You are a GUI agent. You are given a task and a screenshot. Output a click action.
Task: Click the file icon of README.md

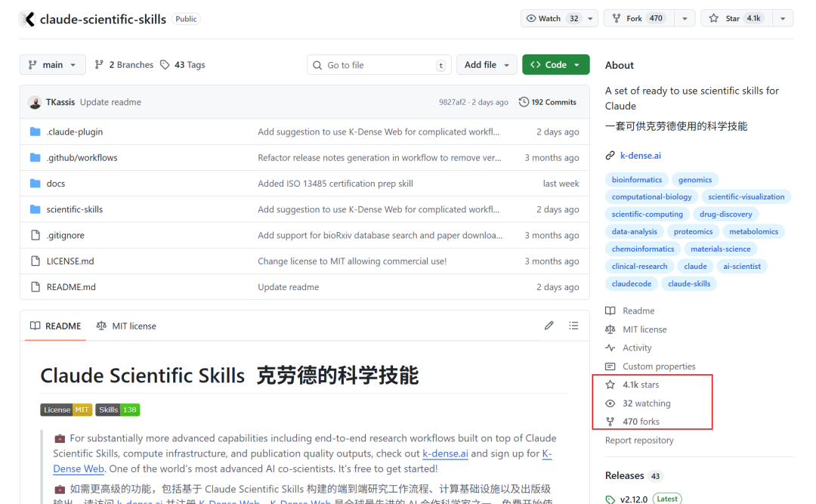(x=35, y=287)
